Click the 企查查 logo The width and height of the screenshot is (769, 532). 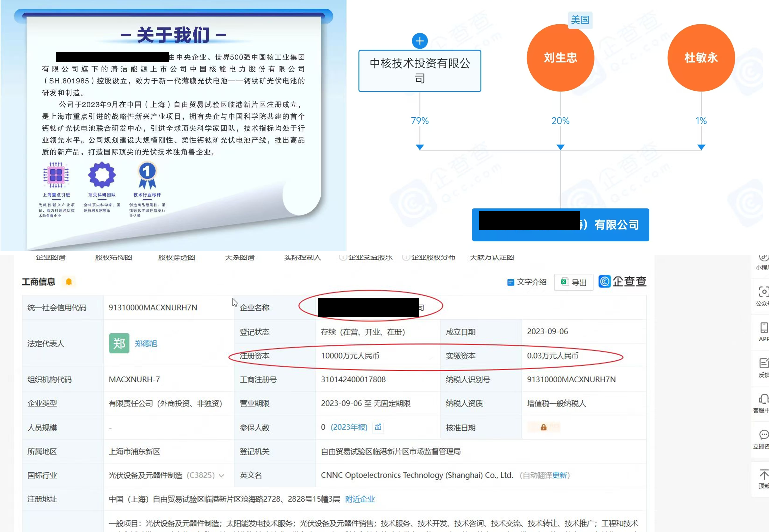tap(622, 281)
